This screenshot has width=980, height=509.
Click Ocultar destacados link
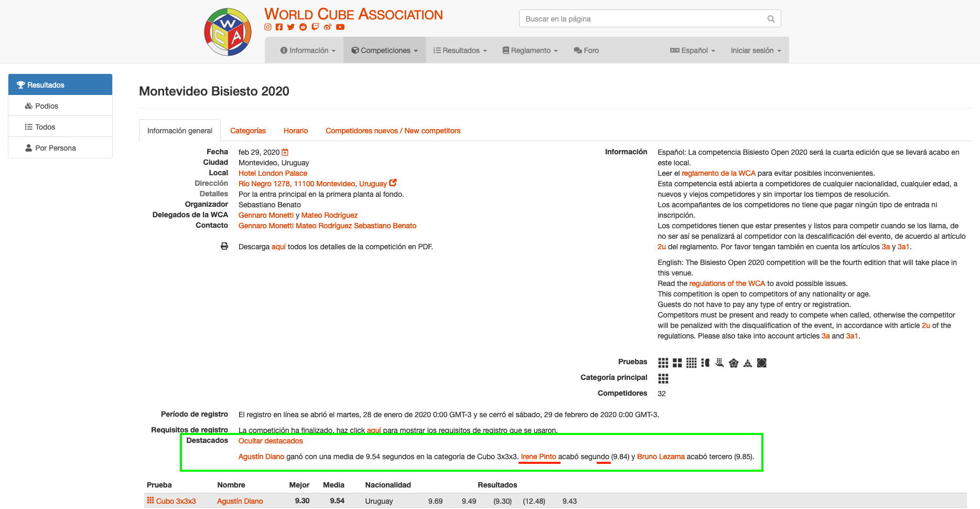tap(271, 441)
